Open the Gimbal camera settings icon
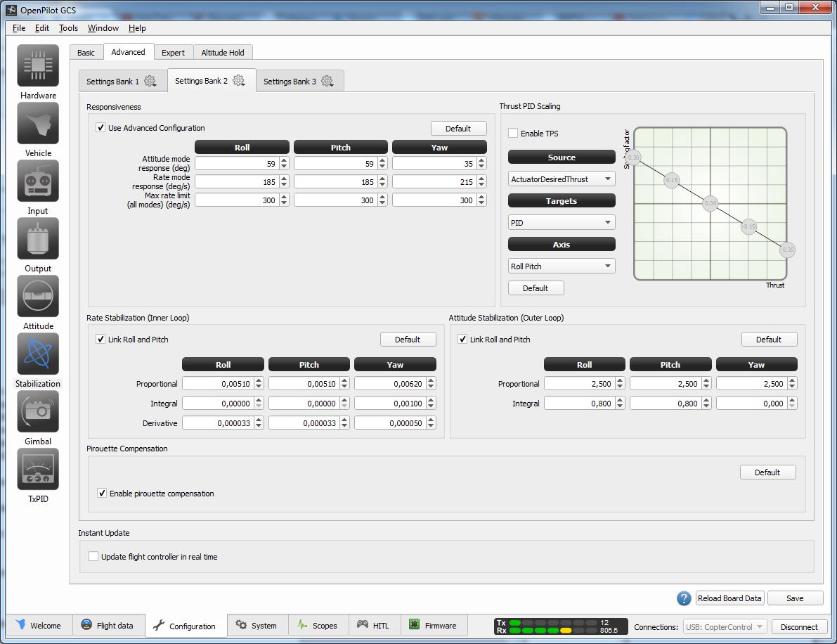 pos(38,412)
